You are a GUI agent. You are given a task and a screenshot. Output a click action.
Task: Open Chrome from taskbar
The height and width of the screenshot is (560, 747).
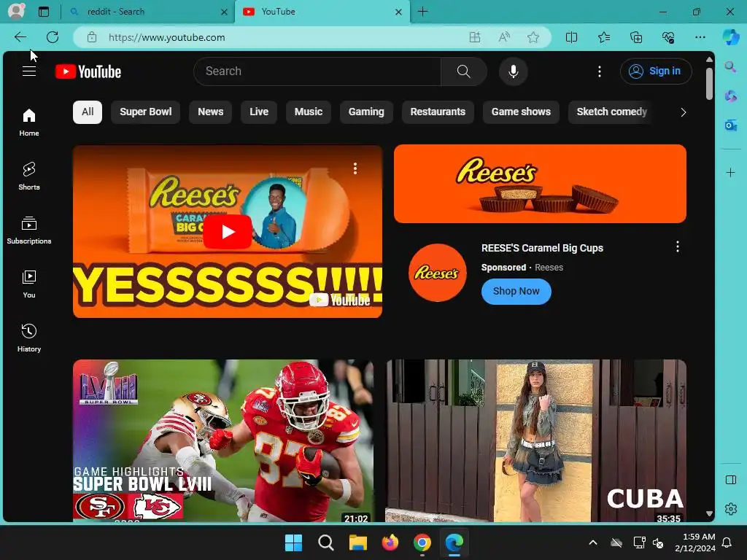pyautogui.click(x=422, y=542)
